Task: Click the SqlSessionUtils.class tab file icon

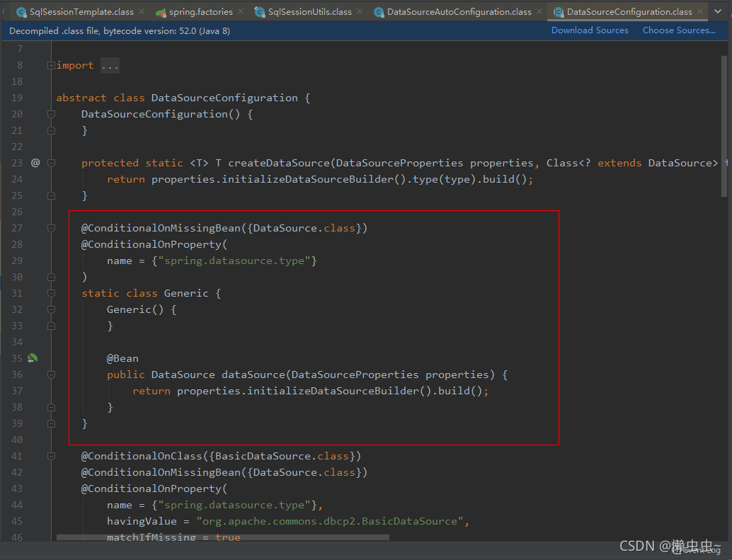Action: (260, 12)
